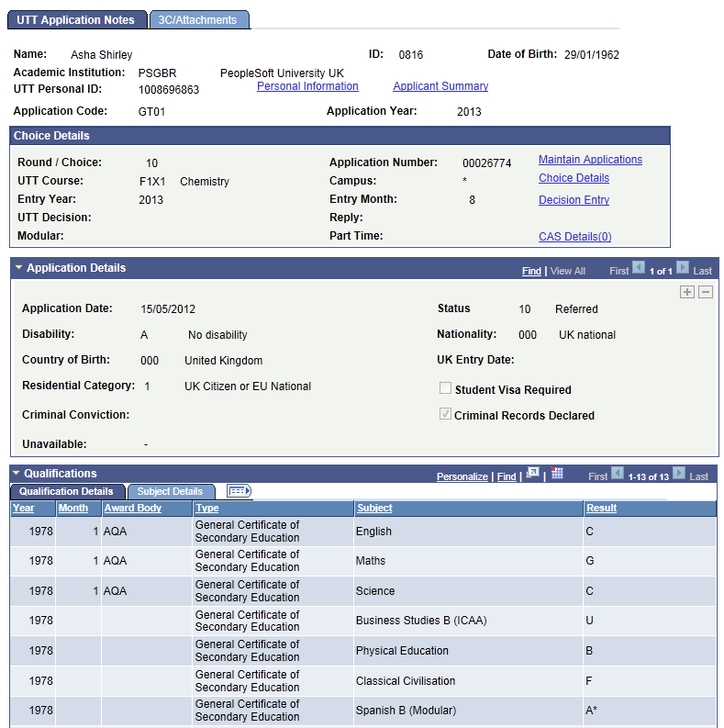
Task: Click the UK national nationality value
Action: [x=587, y=335]
